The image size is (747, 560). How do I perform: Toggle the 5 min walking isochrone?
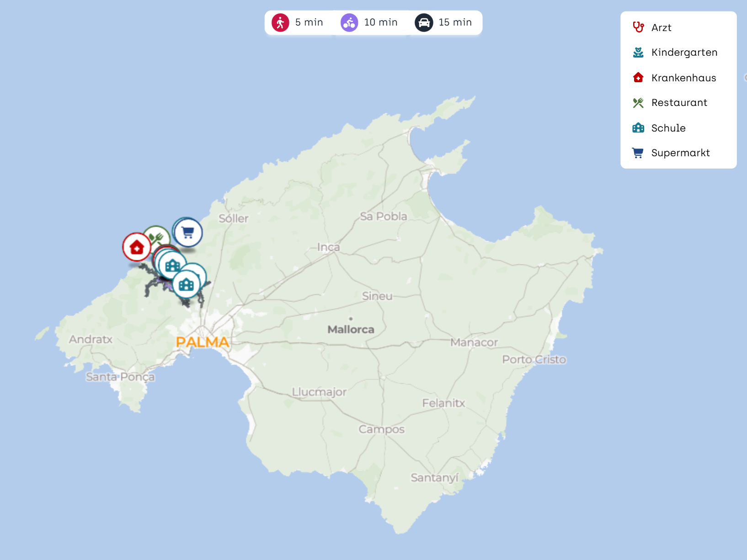pyautogui.click(x=298, y=22)
